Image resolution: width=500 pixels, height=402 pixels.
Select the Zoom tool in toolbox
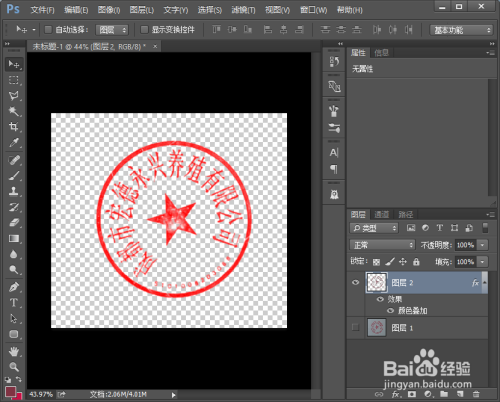(14, 367)
